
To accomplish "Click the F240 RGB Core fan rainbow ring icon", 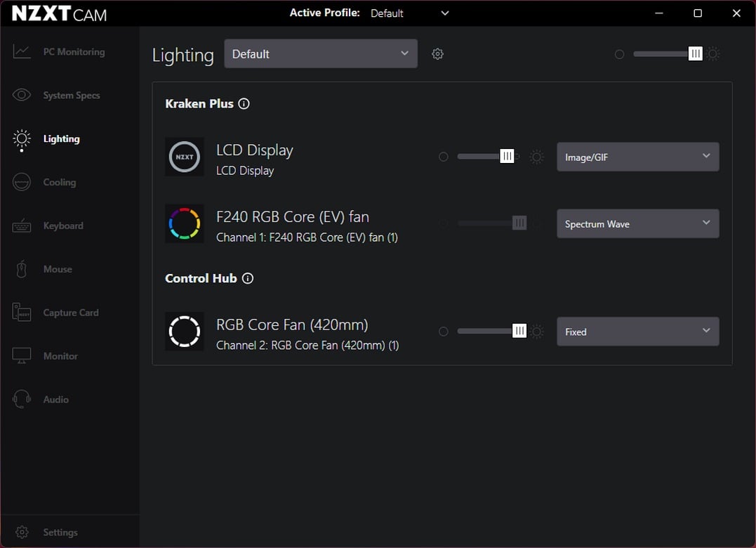I will [x=185, y=223].
